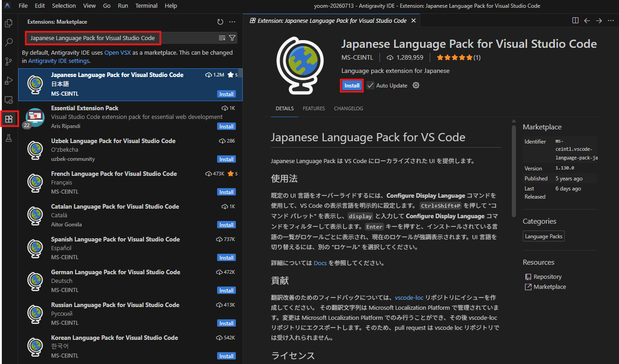Install the Korean Language Pack

(226, 356)
